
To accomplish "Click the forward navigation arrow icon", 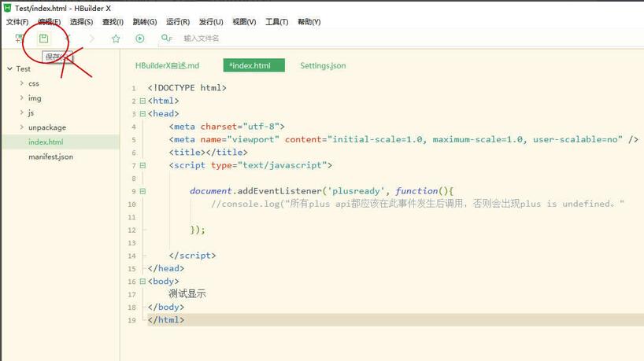I will (92, 39).
